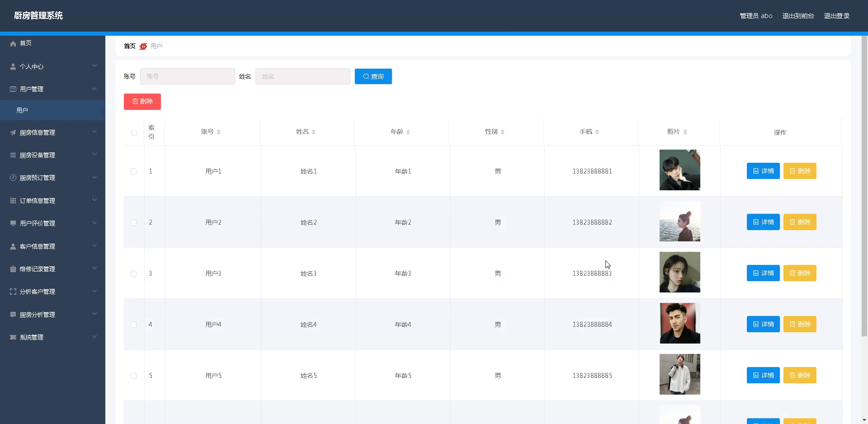The width and height of the screenshot is (868, 424).
Task: Collapse the 用户管理 menu chevron
Action: [94, 89]
